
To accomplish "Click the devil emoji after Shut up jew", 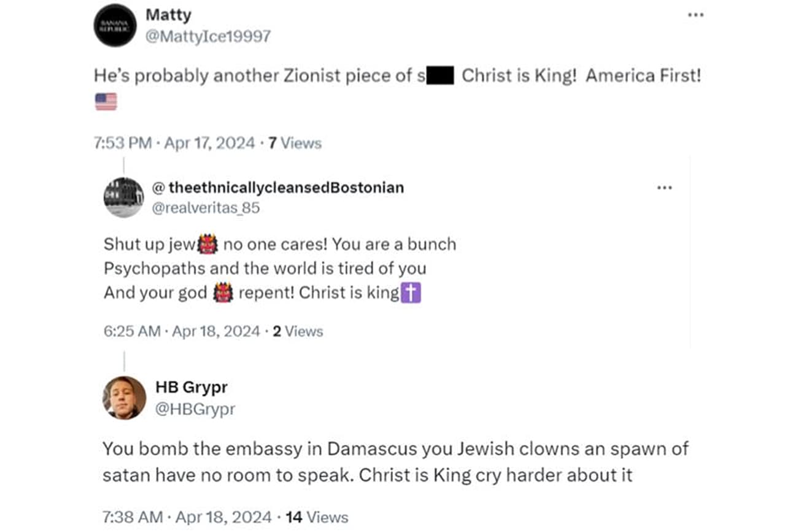I will pyautogui.click(x=208, y=244).
